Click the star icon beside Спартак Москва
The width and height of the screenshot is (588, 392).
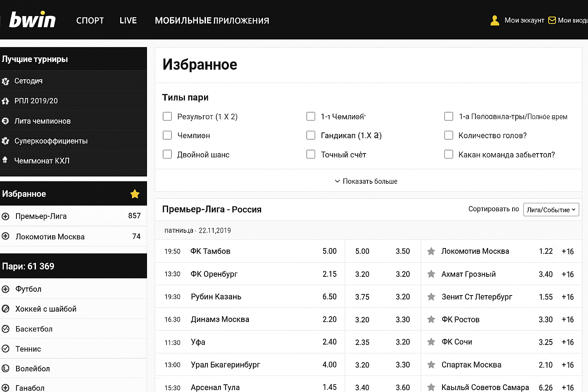pyautogui.click(x=431, y=365)
